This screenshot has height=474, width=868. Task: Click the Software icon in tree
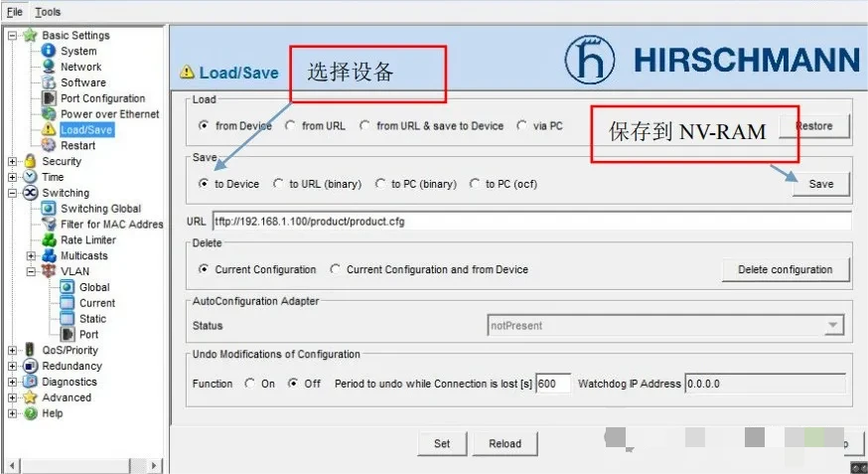pos(49,81)
